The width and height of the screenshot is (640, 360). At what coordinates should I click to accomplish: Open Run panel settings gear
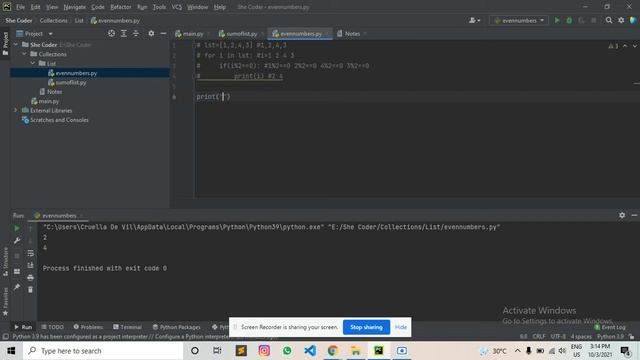622,215
